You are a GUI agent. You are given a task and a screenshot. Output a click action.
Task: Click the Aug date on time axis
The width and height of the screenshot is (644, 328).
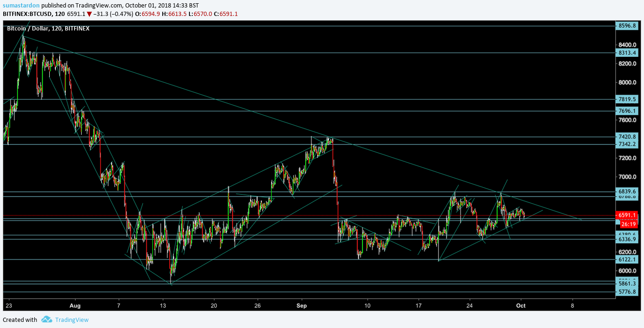(75, 305)
